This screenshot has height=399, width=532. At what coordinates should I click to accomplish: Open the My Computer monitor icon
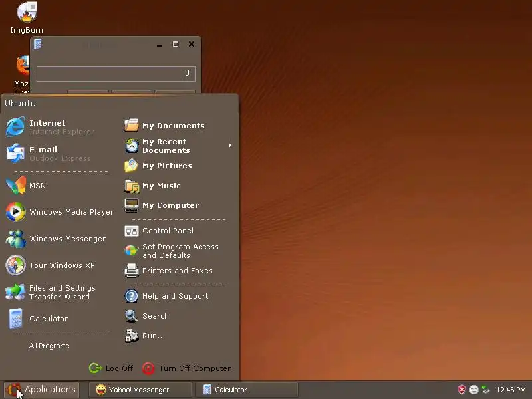tap(131, 205)
